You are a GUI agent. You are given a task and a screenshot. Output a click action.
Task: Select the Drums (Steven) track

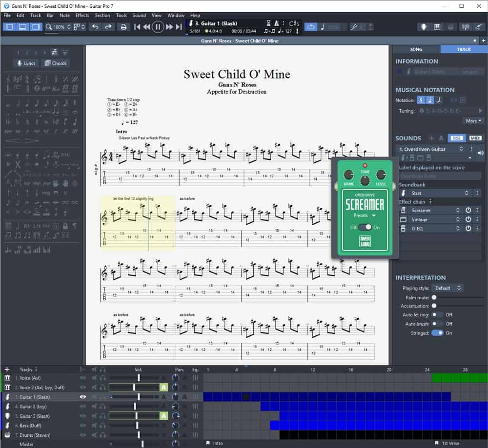35,435
